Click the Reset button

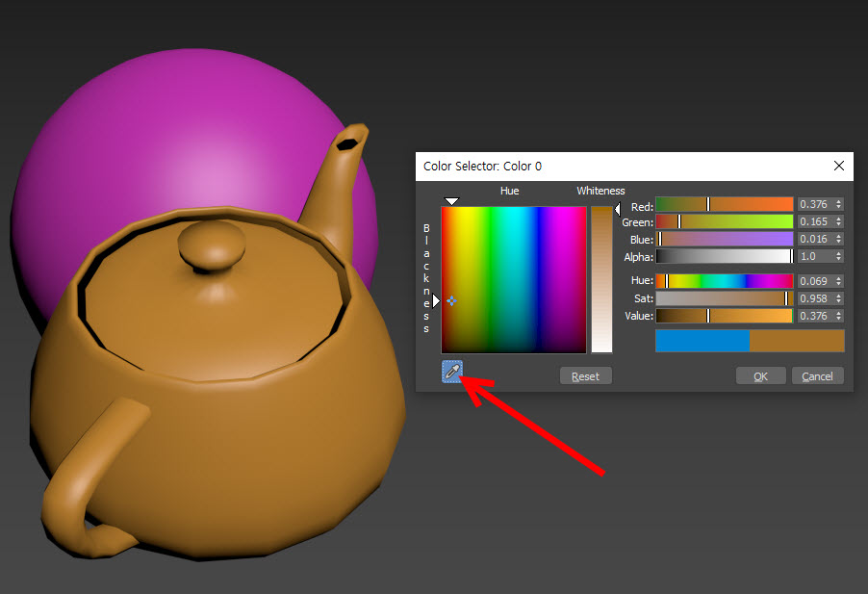coord(586,375)
